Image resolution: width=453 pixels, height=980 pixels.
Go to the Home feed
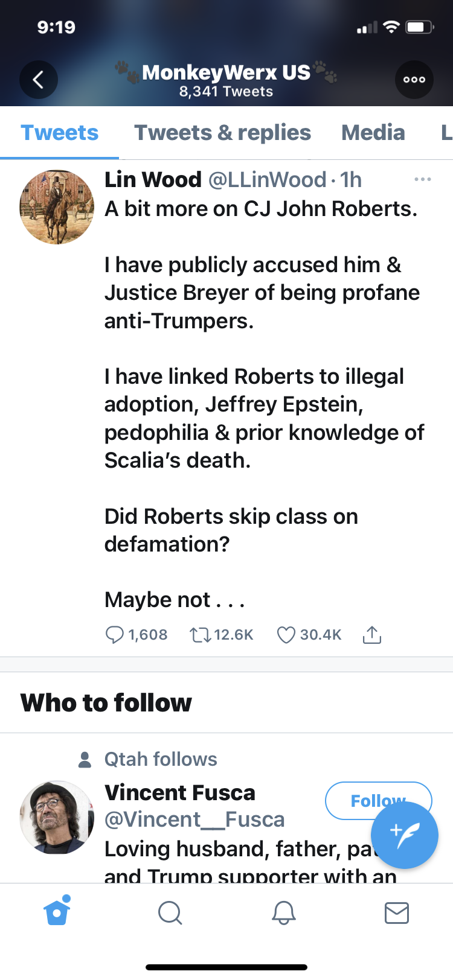point(57,912)
